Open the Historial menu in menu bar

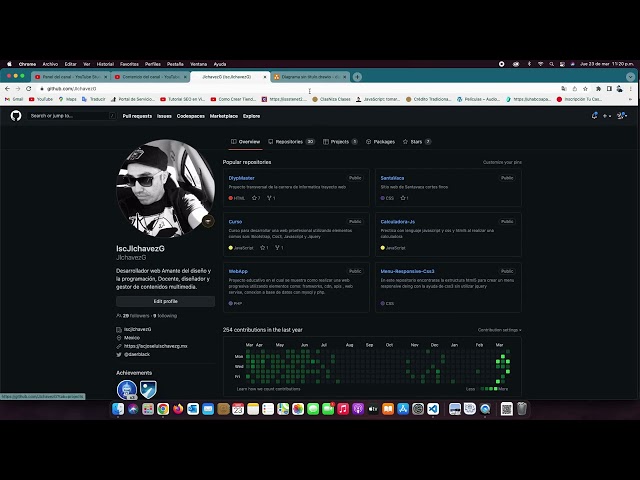(105, 64)
